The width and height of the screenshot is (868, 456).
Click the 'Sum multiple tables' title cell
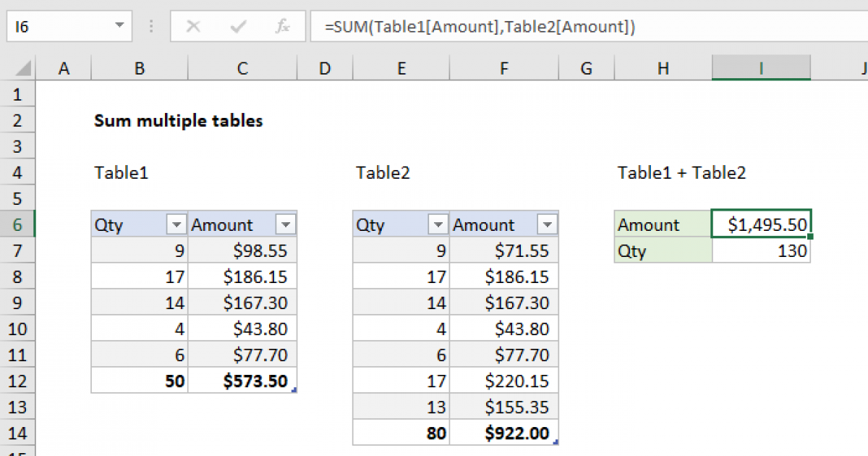(179, 121)
